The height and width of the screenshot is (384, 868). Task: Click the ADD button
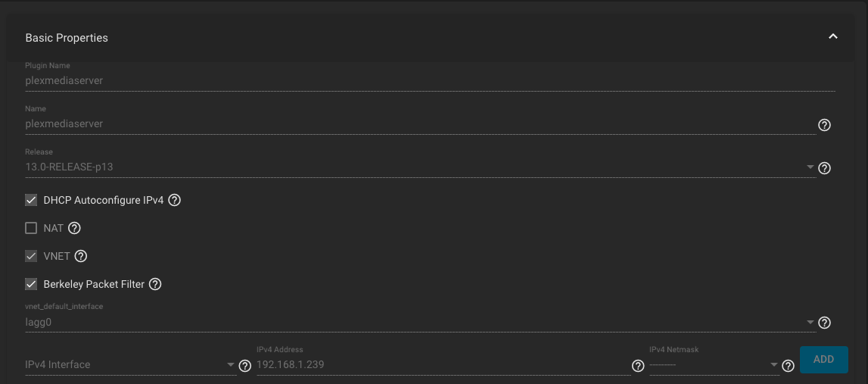(823, 360)
